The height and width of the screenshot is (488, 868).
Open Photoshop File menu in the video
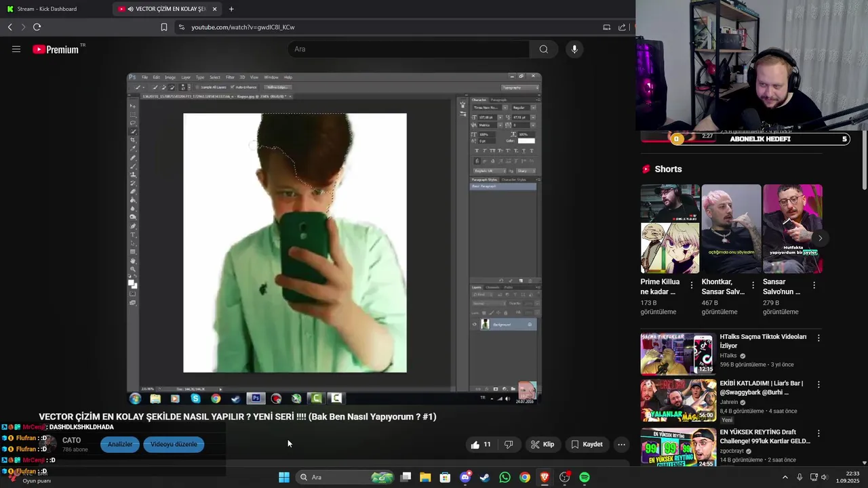click(x=144, y=77)
